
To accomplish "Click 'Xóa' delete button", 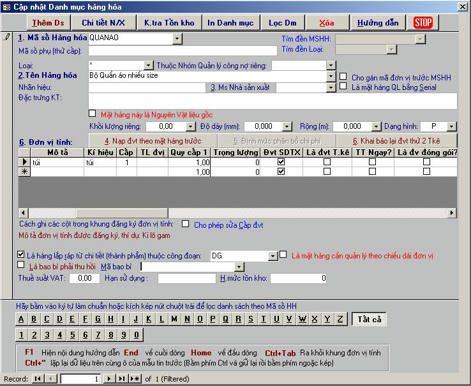I will 327,23.
